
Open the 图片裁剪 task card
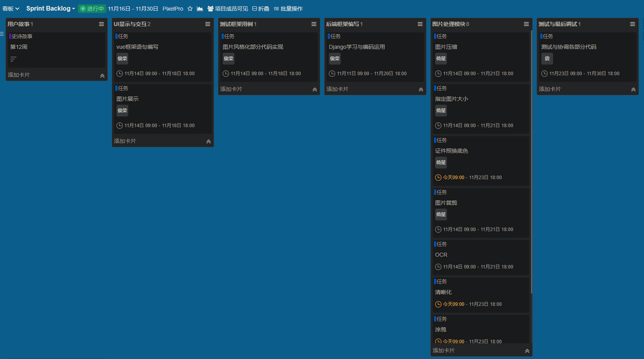481,213
